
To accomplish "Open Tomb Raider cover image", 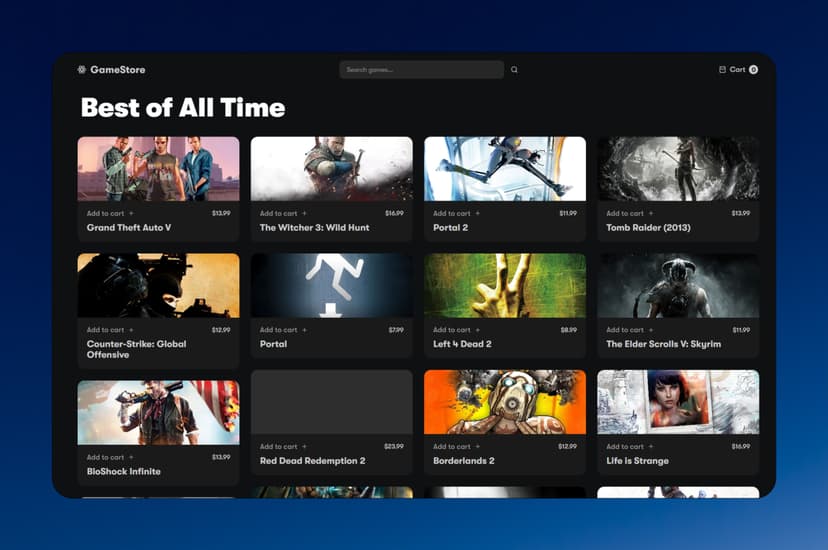I will pos(678,169).
